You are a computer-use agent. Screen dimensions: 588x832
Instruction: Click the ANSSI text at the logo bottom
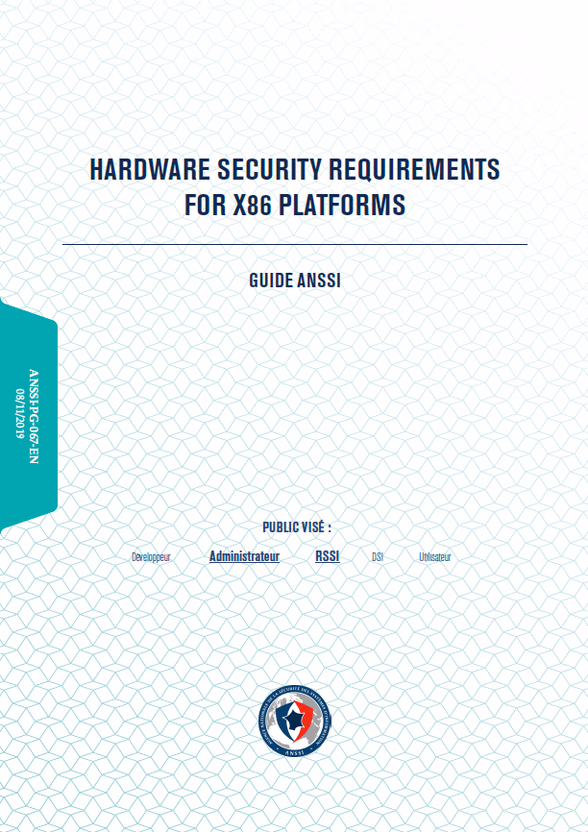pyautogui.click(x=295, y=751)
